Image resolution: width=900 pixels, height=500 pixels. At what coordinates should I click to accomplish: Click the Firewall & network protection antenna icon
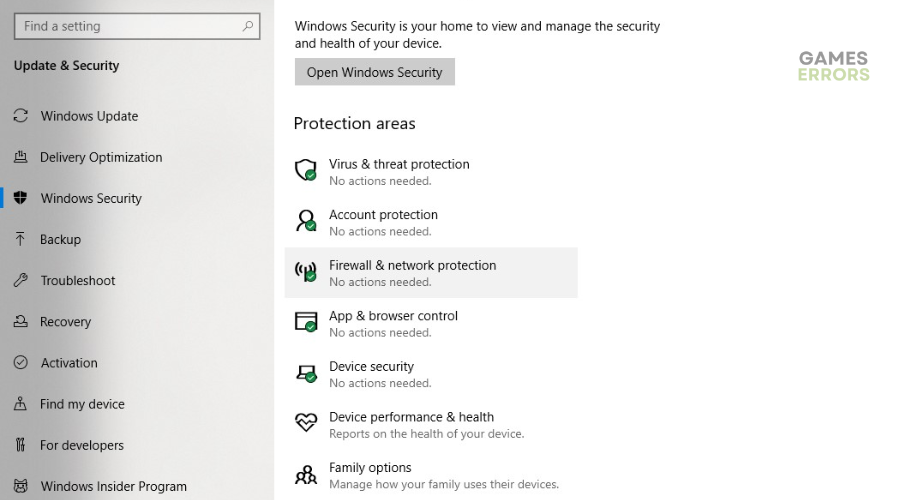coord(305,272)
